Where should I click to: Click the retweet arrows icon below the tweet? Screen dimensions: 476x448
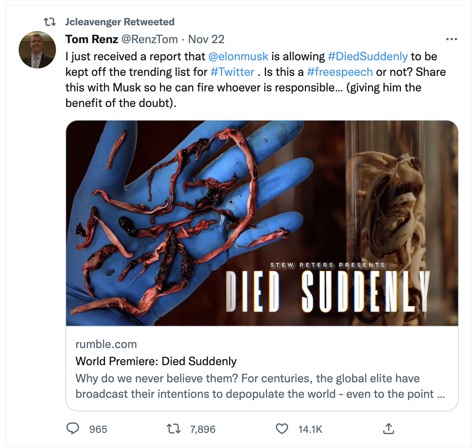(x=173, y=429)
